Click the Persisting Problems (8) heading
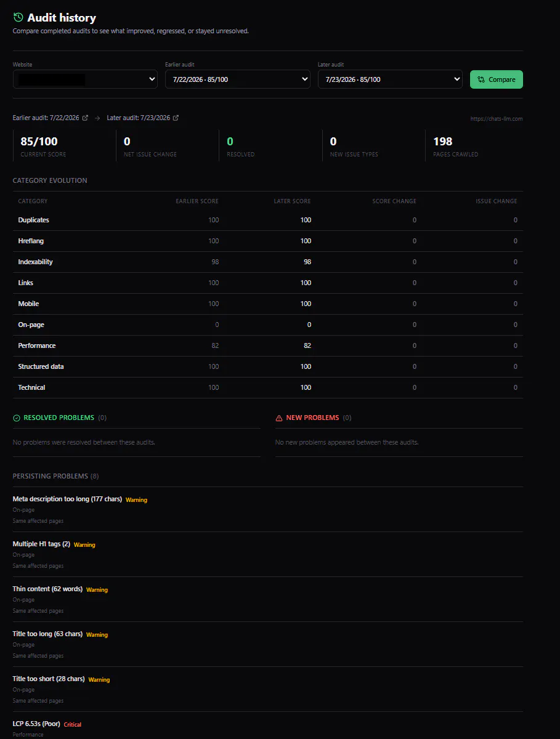Image resolution: width=560 pixels, height=739 pixels. (56, 476)
